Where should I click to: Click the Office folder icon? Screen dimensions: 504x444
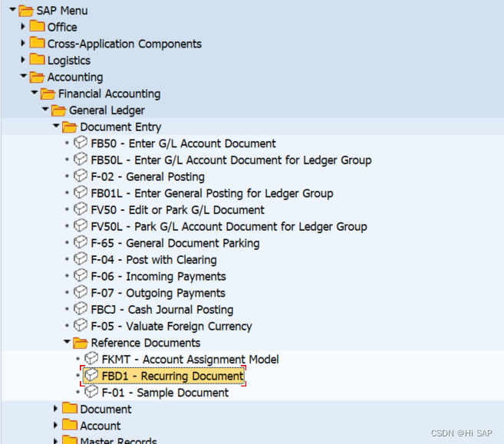pyautogui.click(x=37, y=26)
